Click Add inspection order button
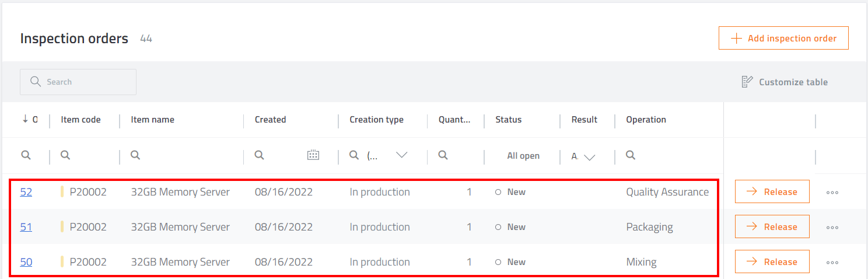Viewport: 868px width, 279px height. 783,39
